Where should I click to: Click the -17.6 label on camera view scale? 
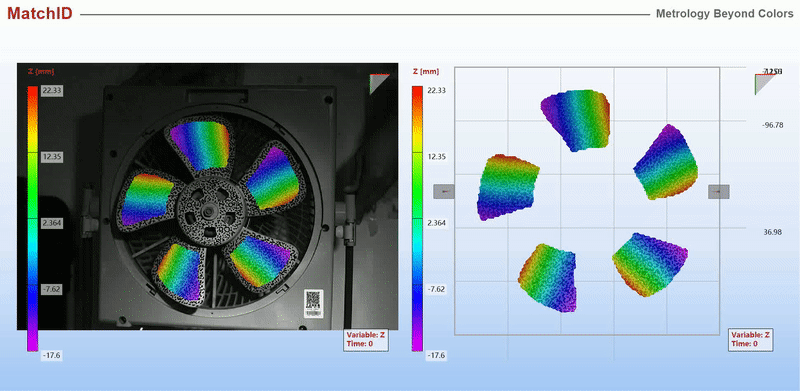pyautogui.click(x=52, y=355)
